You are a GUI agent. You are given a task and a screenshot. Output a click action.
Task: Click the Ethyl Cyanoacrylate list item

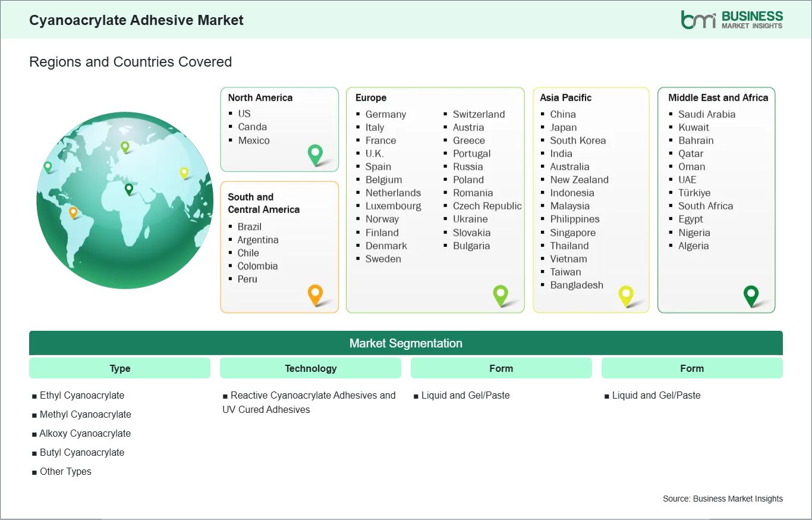82,395
